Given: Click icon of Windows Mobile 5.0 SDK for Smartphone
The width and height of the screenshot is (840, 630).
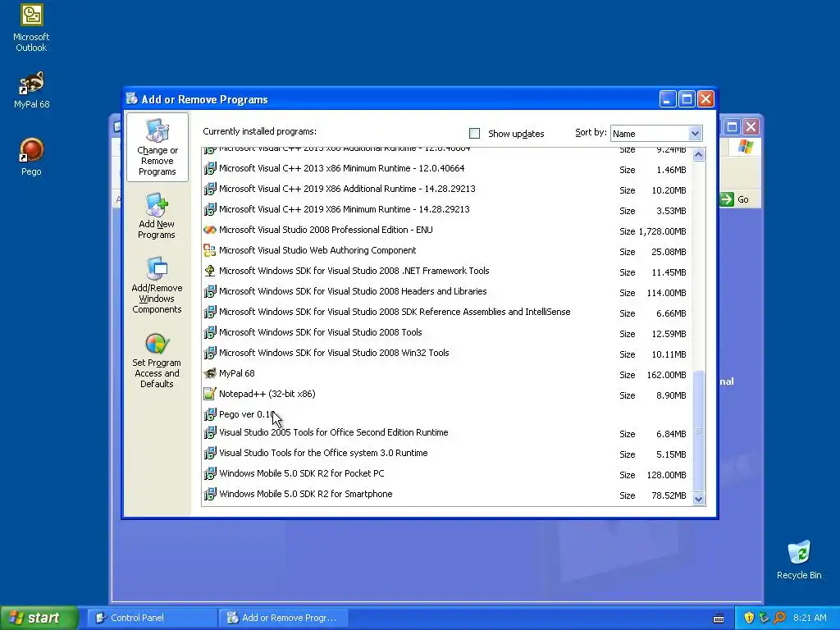Looking at the screenshot, I should [x=209, y=494].
